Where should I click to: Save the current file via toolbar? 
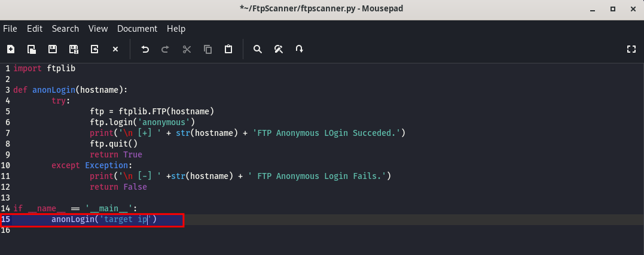coord(53,49)
